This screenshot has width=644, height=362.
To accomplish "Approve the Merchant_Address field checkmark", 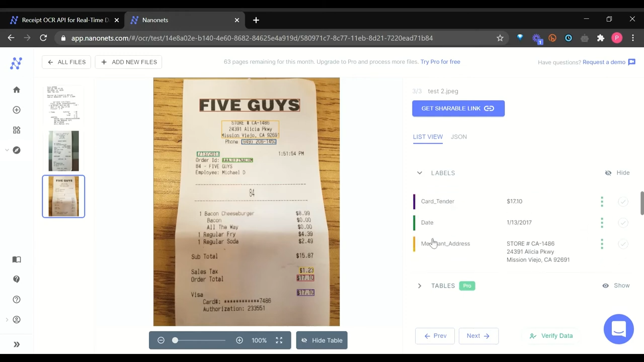I will pos(623,243).
